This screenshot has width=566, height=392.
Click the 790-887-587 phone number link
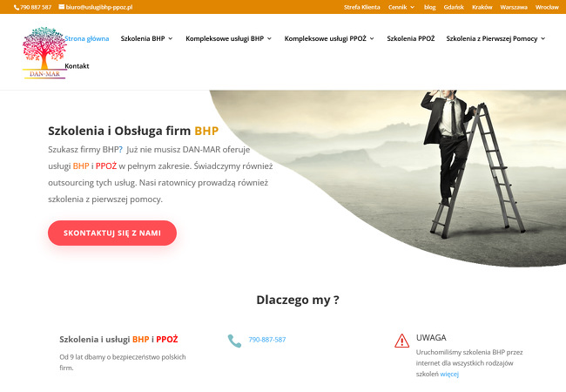pos(267,340)
